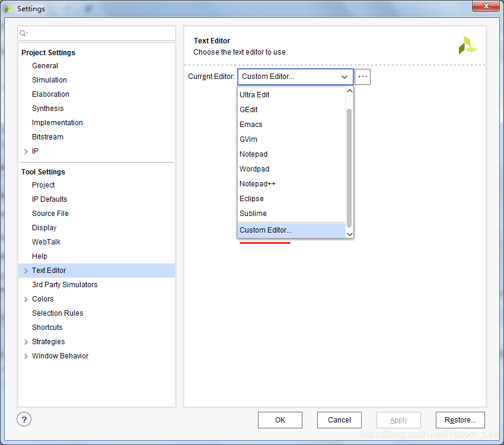Open Display tool settings
This screenshot has width=504, height=445.
[x=44, y=228]
